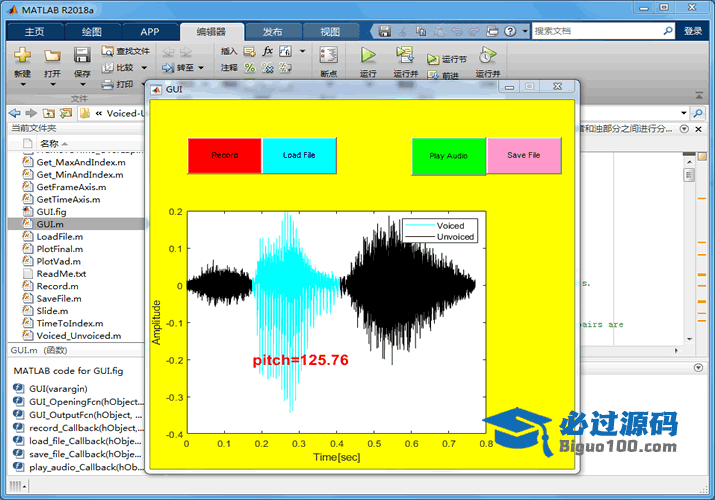Screen dimensions: 715x500
Task: Click the 打印 (Print) tool
Action: 118,84
